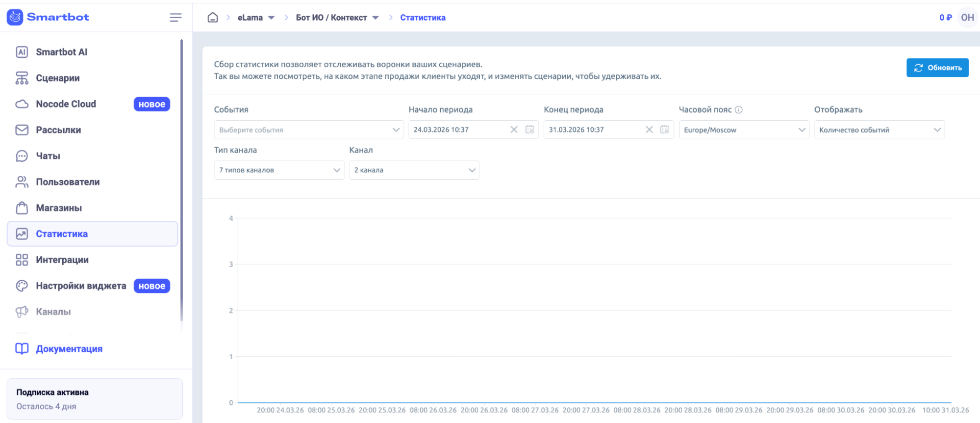Click chart label 20:00 24.03.26
This screenshot has height=423, width=980.
[x=280, y=410]
